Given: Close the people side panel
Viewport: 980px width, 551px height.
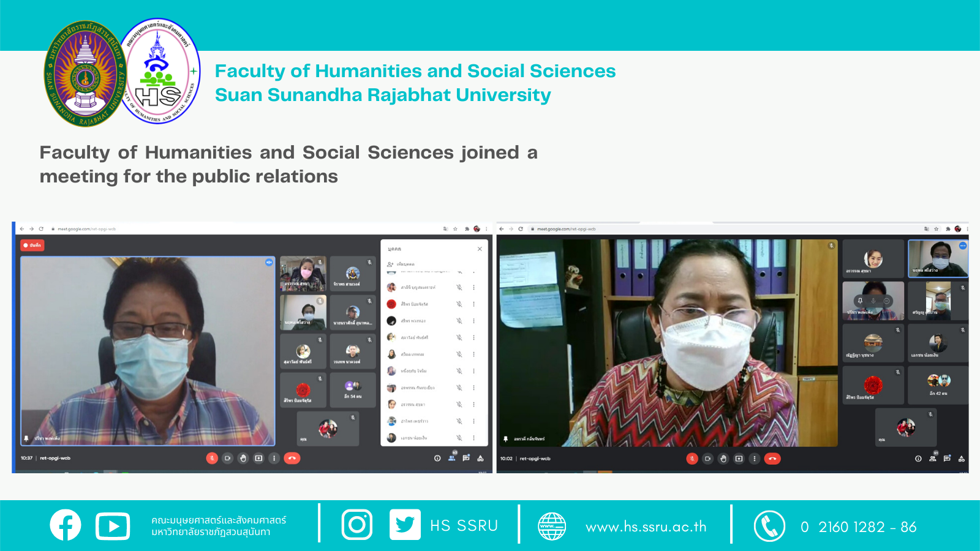Looking at the screenshot, I should click(x=480, y=249).
